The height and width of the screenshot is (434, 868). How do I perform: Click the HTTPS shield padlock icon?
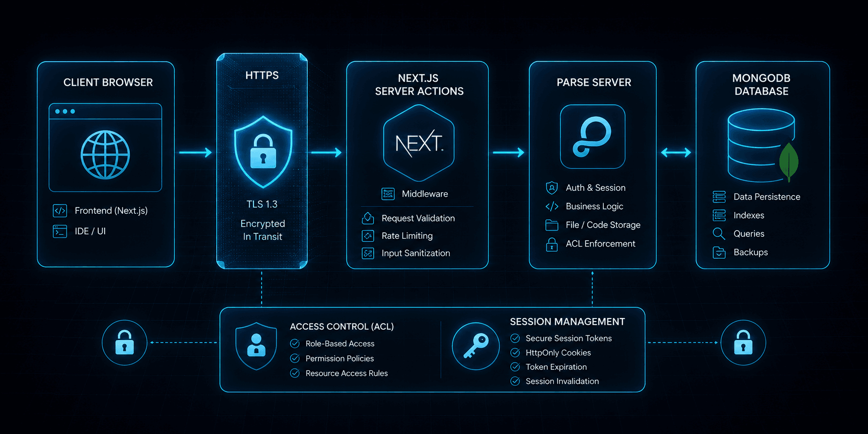pos(263,152)
